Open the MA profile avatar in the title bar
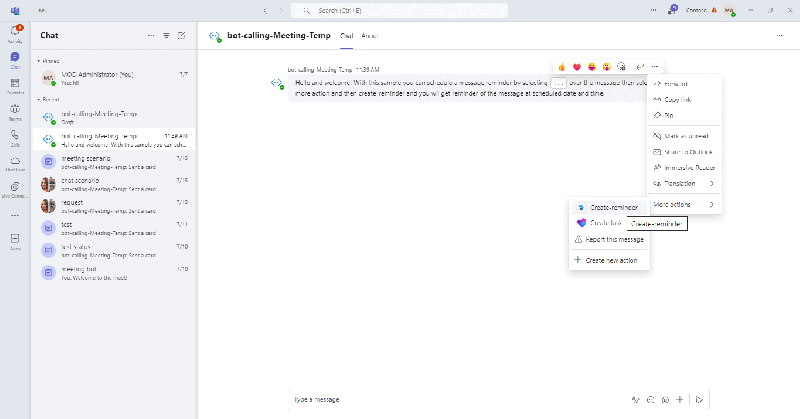 (730, 10)
